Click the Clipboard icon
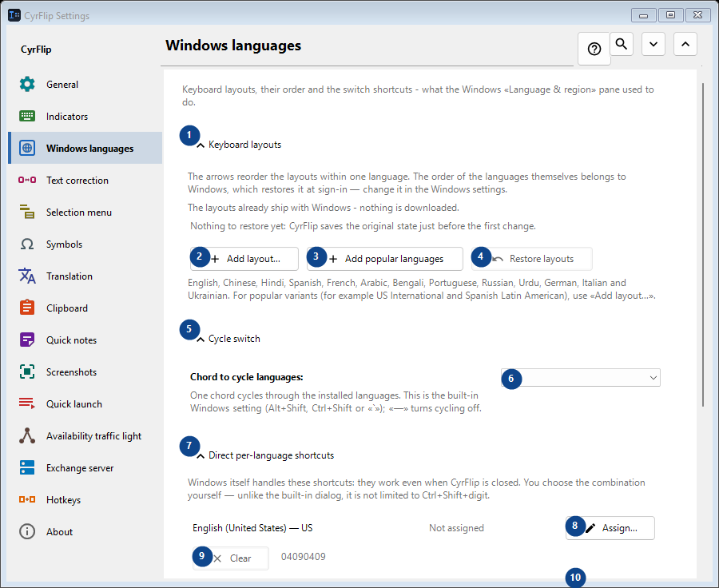 click(x=27, y=308)
